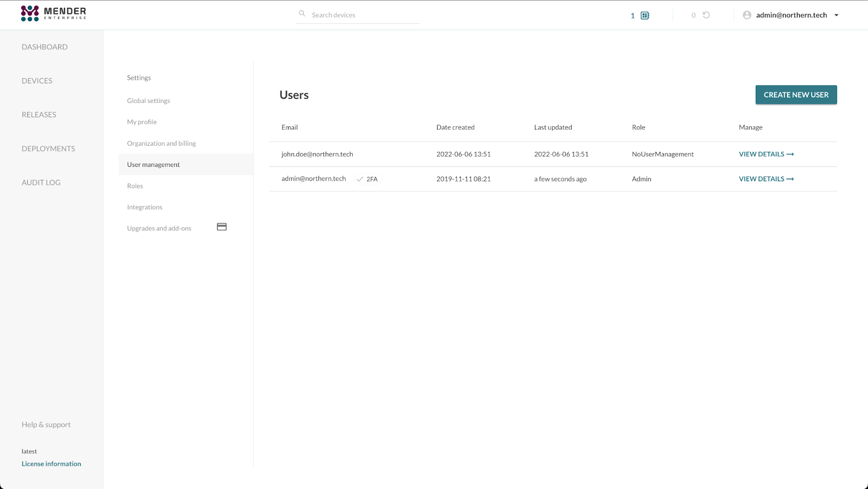This screenshot has width=868, height=489.
Task: Open My profile settings
Action: pyautogui.click(x=142, y=121)
